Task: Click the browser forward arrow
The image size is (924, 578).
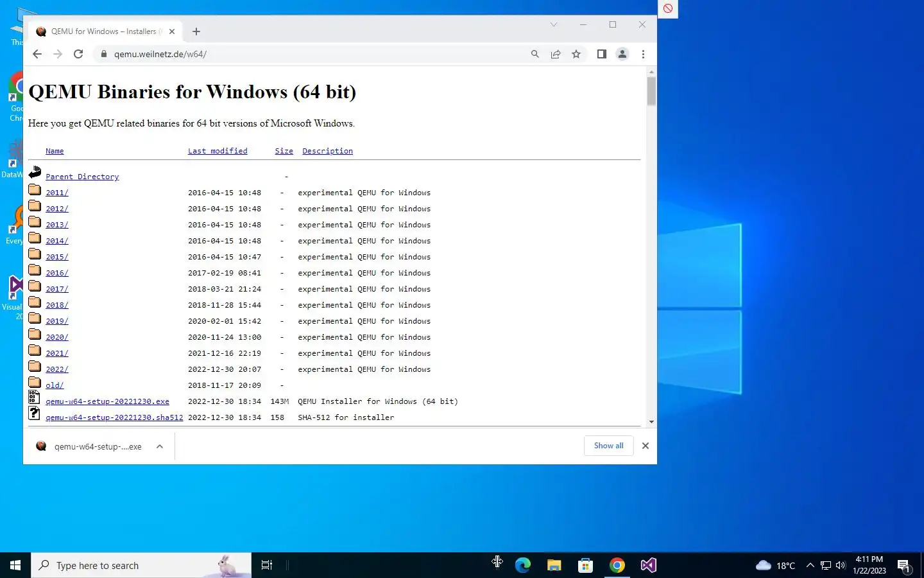Action: (x=58, y=54)
